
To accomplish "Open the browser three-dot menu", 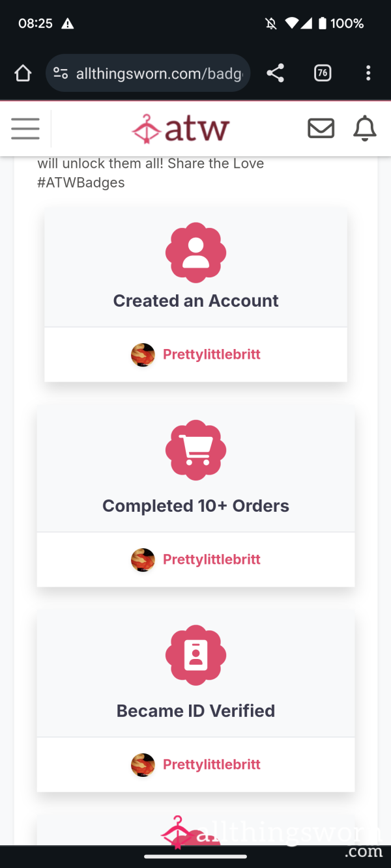I will (368, 74).
